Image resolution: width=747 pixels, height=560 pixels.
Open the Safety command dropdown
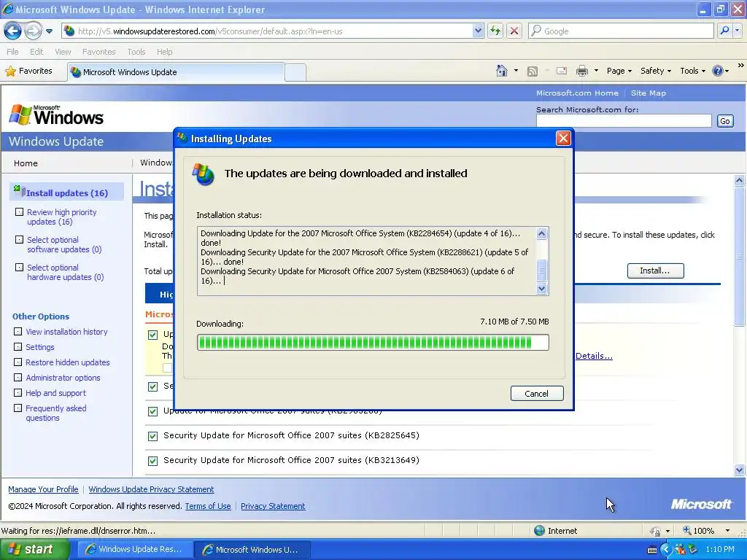tap(656, 71)
